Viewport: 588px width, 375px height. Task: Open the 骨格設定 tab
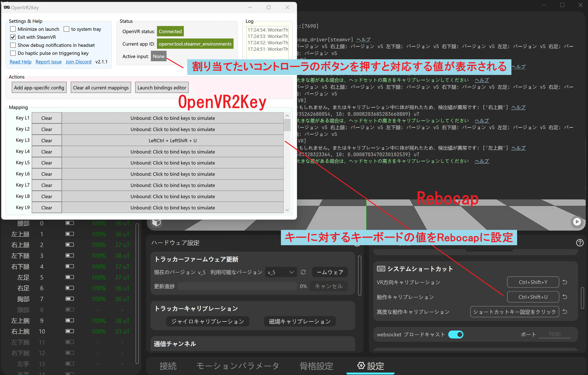point(316,366)
